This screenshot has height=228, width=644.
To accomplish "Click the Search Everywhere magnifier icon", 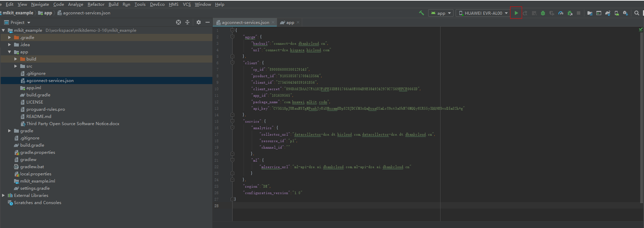I will 637,13.
